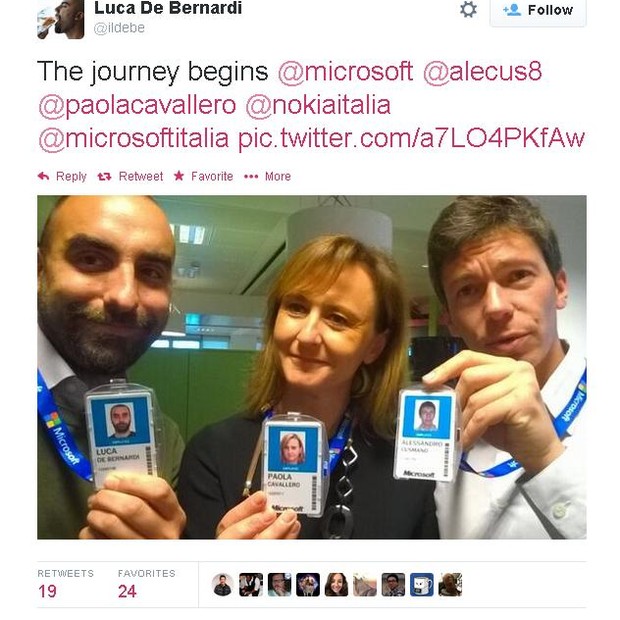Click the Follow button
Screen dimensions: 620x620
point(538,12)
